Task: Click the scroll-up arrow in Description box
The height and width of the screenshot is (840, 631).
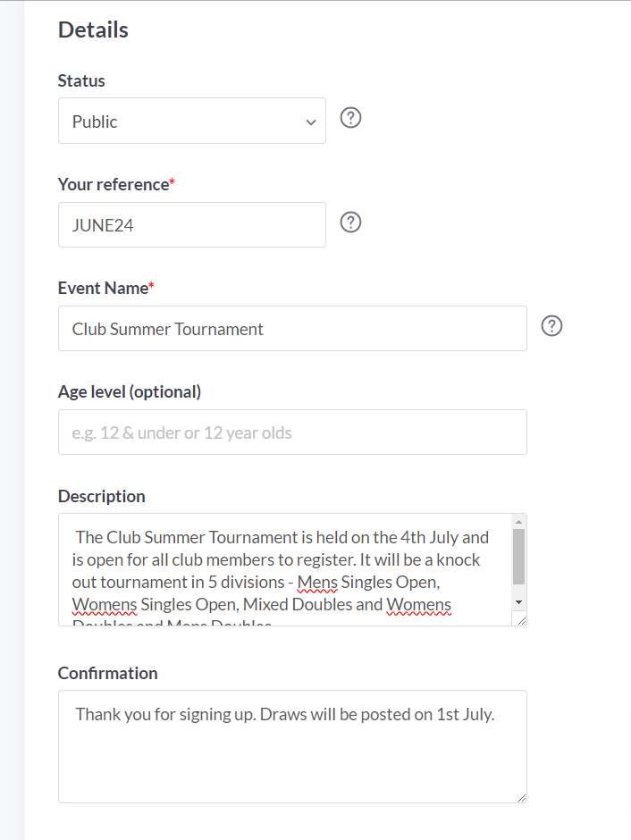Action: click(x=518, y=522)
